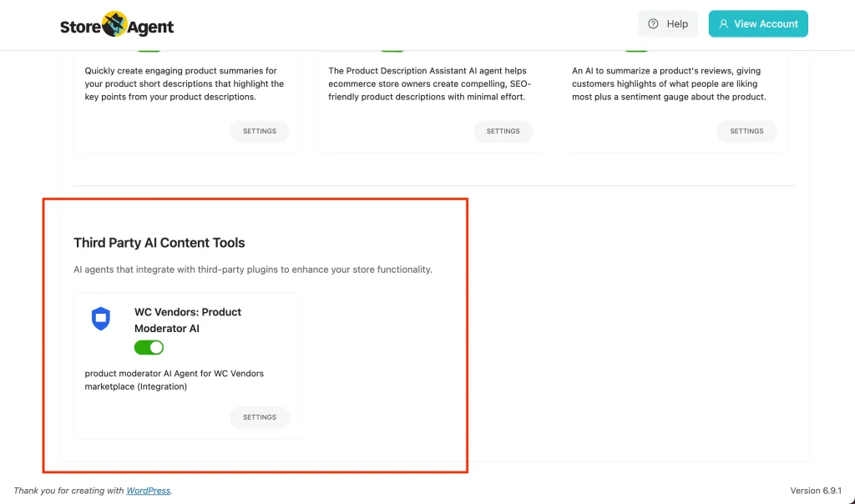This screenshot has height=504, width=855.
Task: Click the Third Party AI Content Tools heading
Action: coord(159,243)
